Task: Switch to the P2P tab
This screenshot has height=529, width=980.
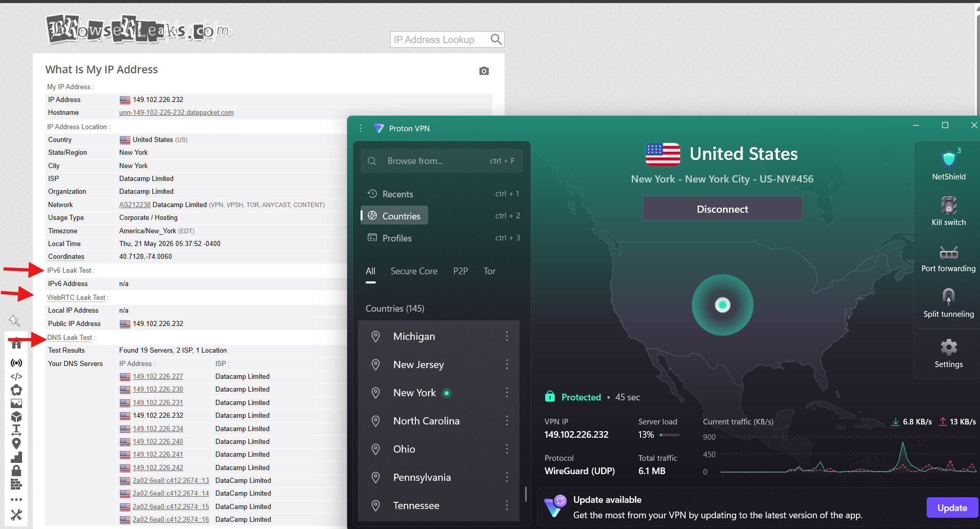Action: tap(461, 271)
